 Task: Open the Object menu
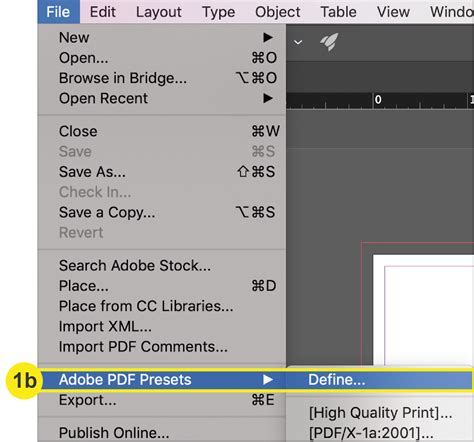pos(277,12)
